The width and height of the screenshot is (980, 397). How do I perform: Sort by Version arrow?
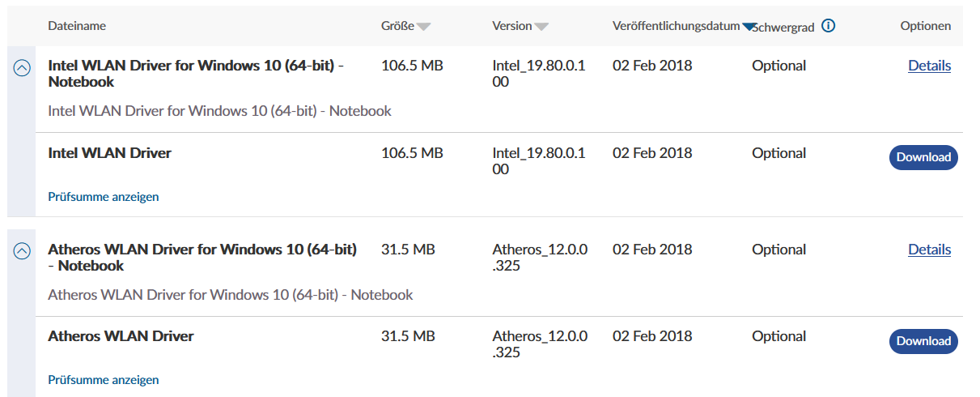pos(541,27)
